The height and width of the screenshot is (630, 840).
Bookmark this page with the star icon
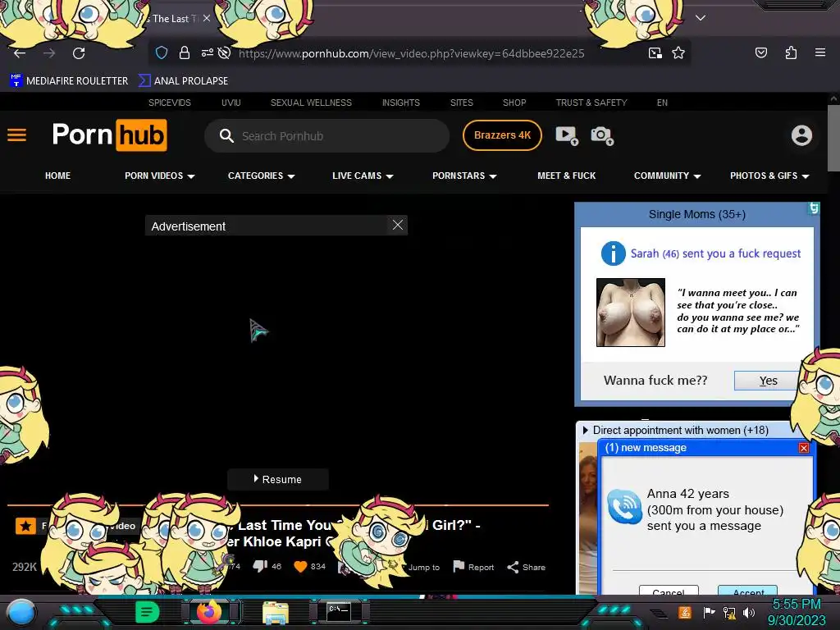(678, 53)
